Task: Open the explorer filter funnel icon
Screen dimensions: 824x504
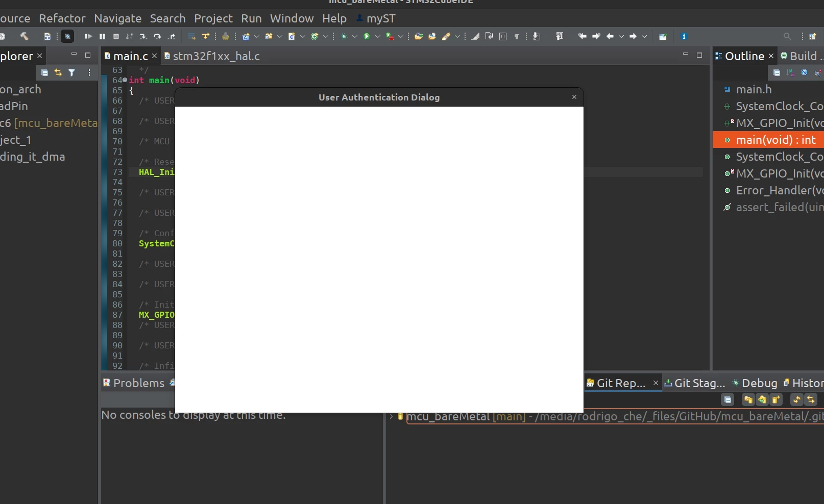Action: (72, 72)
